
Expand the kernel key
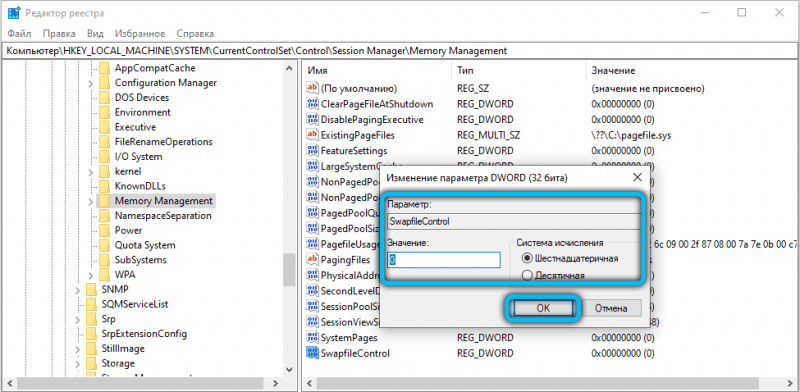click(90, 172)
